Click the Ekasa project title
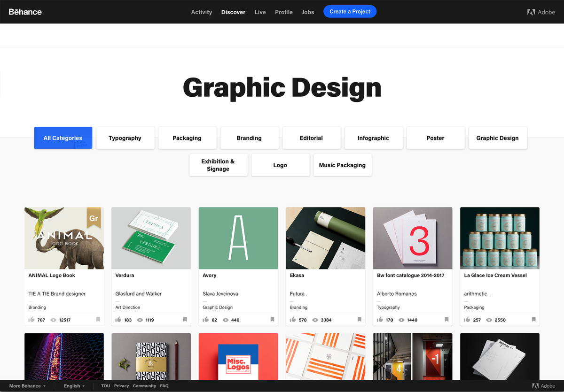Image resolution: width=564 pixels, height=392 pixels. pos(297,276)
